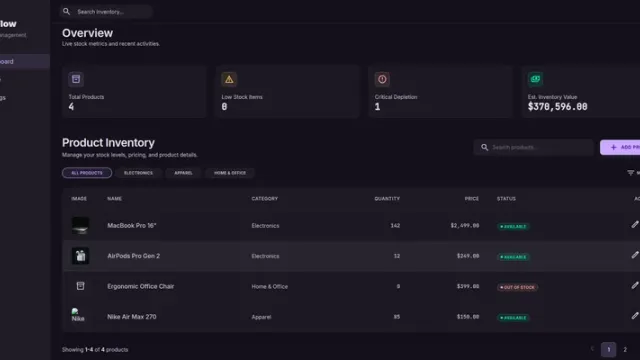
Task: Click the Critical Depletion alert icon
Action: click(382, 79)
